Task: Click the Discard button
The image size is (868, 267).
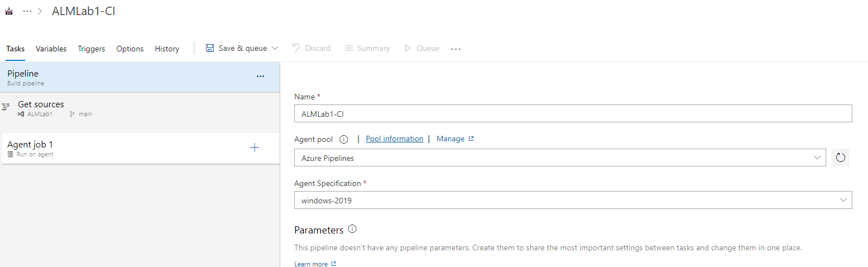Action: point(311,48)
